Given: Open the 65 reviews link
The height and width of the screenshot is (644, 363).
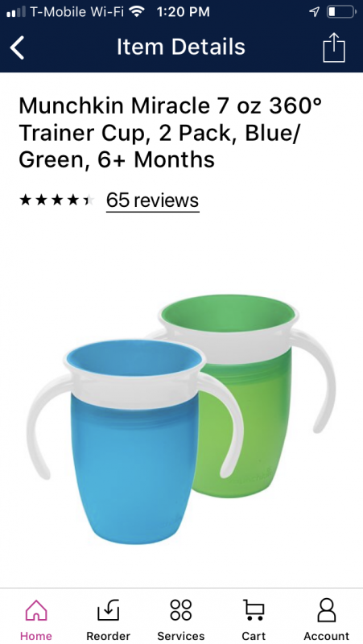Looking at the screenshot, I should [152, 200].
